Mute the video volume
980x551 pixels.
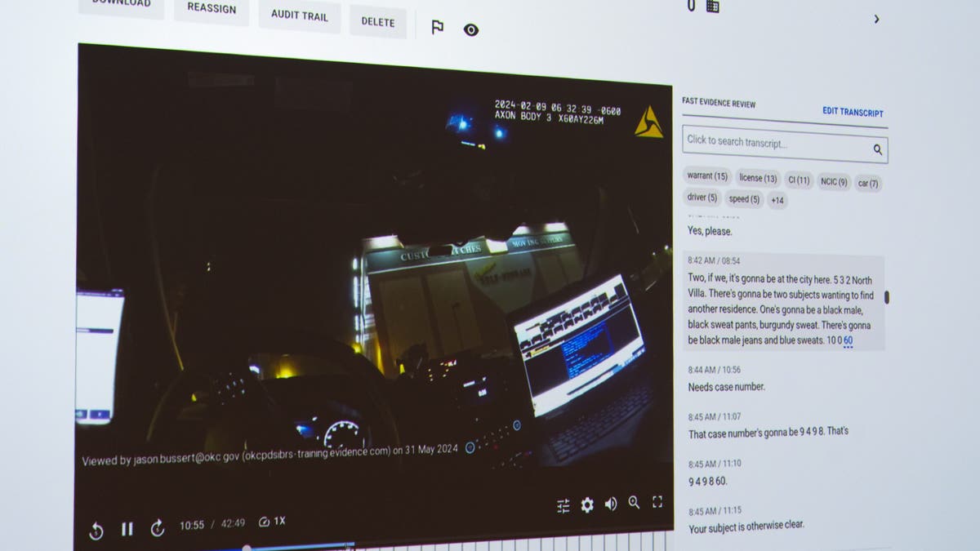(611, 504)
